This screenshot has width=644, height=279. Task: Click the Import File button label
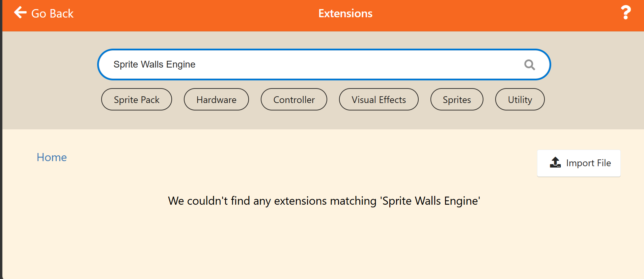(x=588, y=163)
